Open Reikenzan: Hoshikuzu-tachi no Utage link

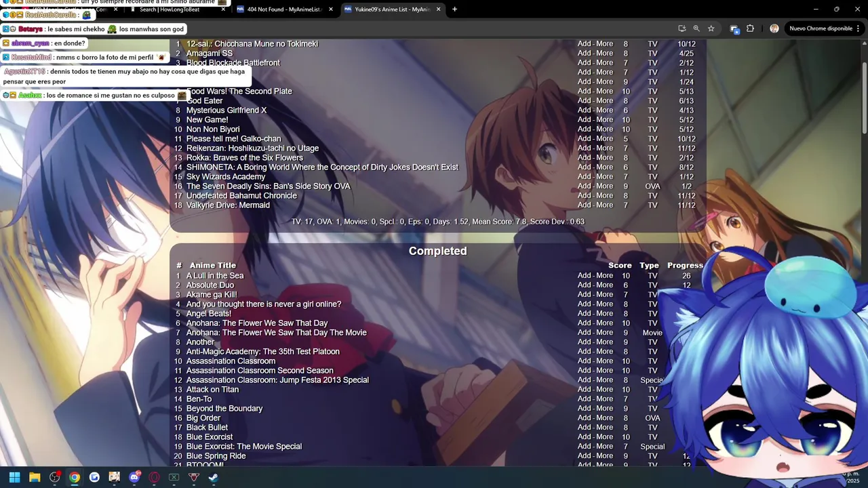click(252, 148)
